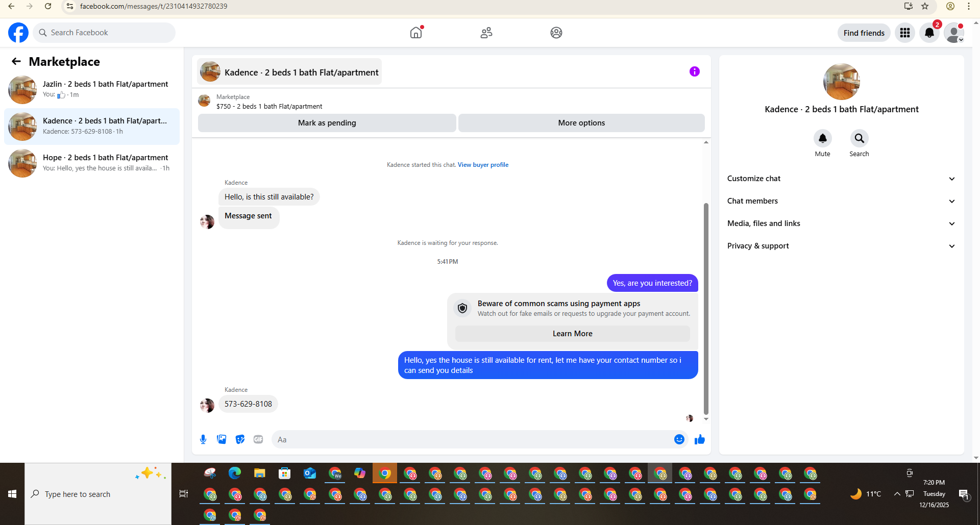This screenshot has width=980, height=525.
Task: Click the Find friends button
Action: (864, 33)
